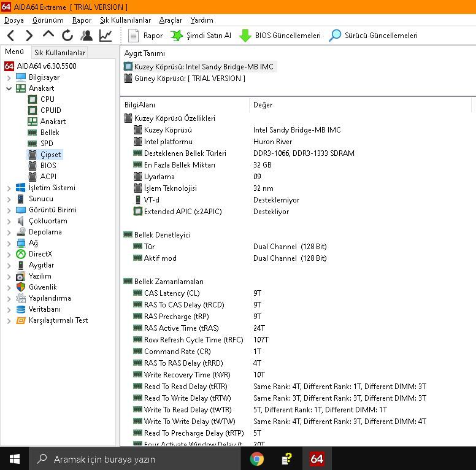Screen dimensions: 476x470
Task: Click the BilgiAlanı column header
Action: 185,105
